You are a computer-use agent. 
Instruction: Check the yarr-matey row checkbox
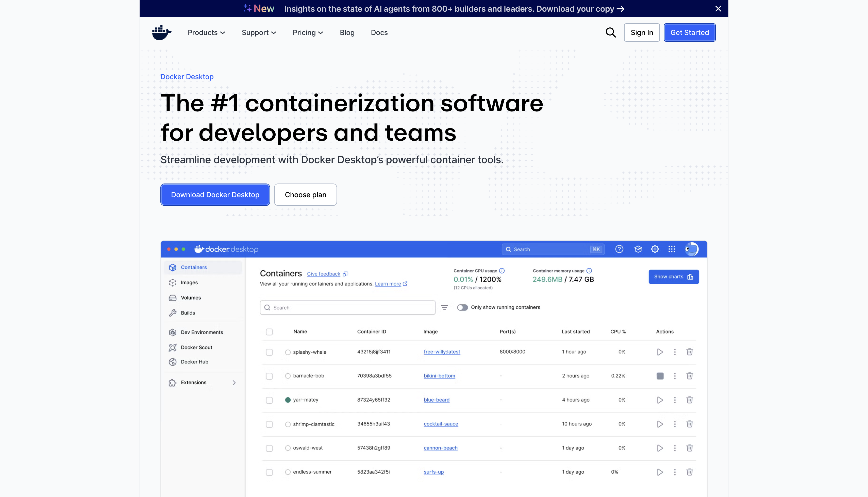(269, 400)
